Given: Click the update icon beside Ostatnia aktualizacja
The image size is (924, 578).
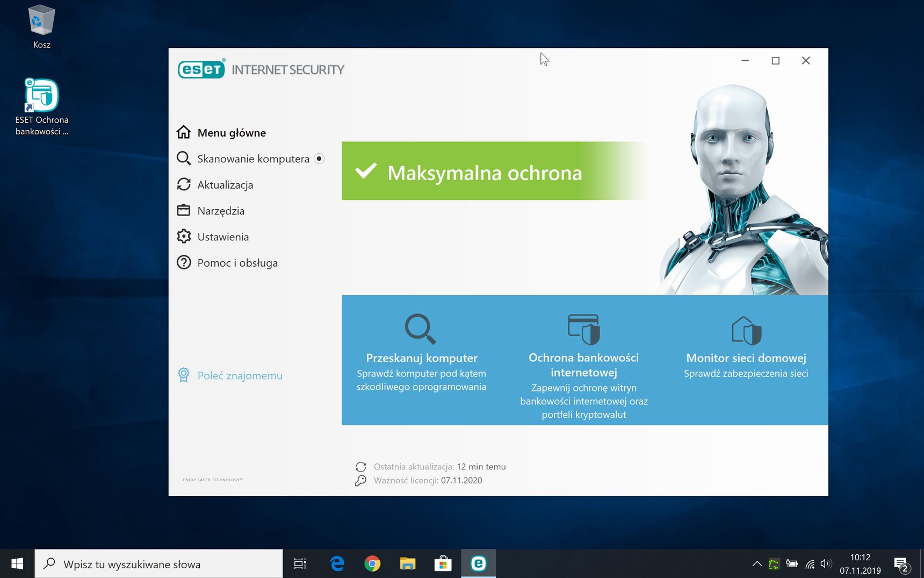Looking at the screenshot, I should 360,467.
